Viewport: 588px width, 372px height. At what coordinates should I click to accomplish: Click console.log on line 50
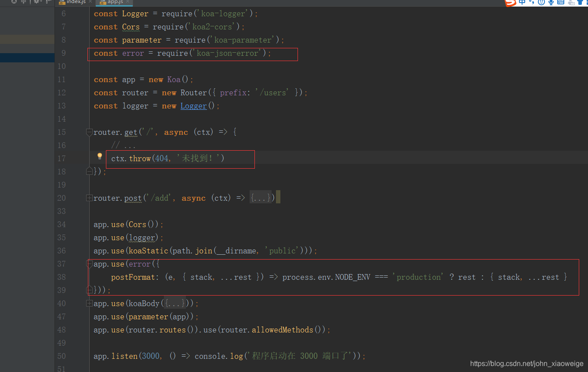coord(219,356)
